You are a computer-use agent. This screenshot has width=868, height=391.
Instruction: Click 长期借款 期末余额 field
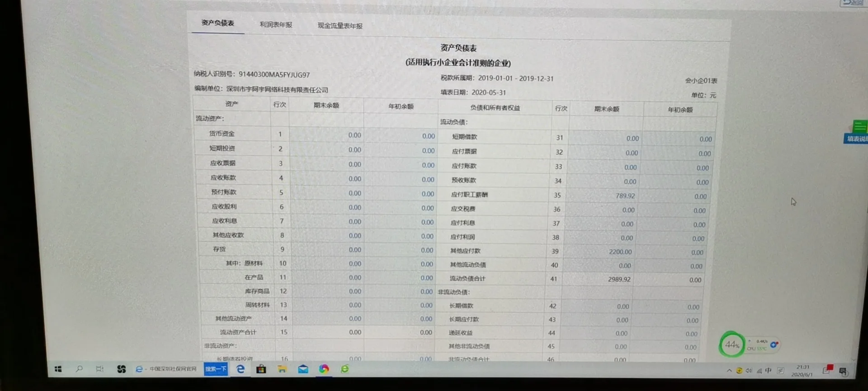coord(596,306)
